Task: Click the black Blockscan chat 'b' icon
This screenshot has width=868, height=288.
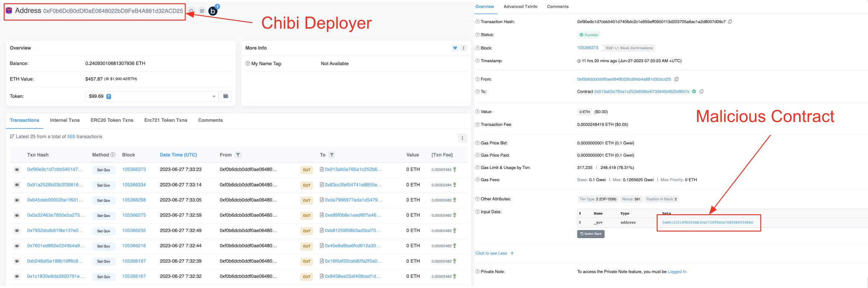Action: coord(213,11)
